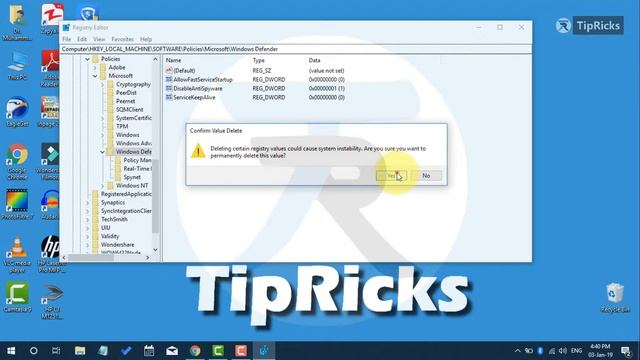Cancel deletion with the No button
The image size is (640, 360).
[x=426, y=176]
